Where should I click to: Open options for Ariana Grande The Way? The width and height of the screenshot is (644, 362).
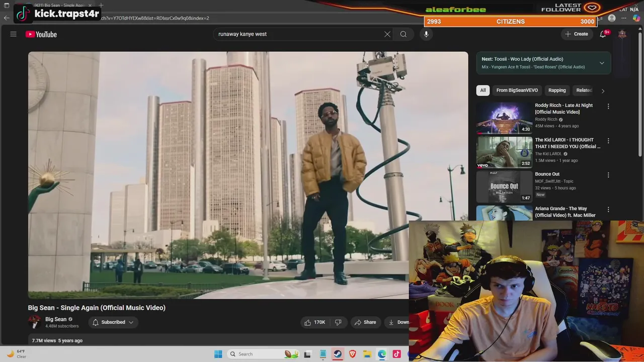pyautogui.click(x=608, y=209)
